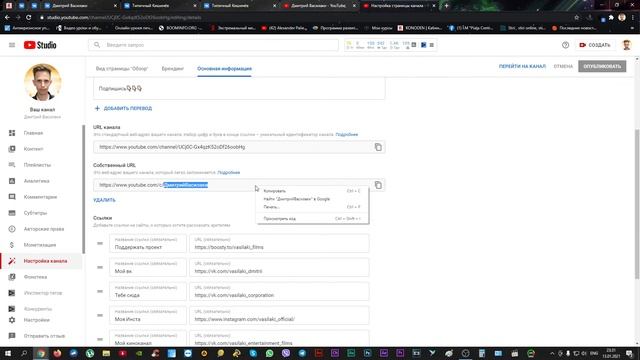Viewport: 640px width, 360px height.
Task: Select the Основная информация tab
Action: (x=224, y=69)
